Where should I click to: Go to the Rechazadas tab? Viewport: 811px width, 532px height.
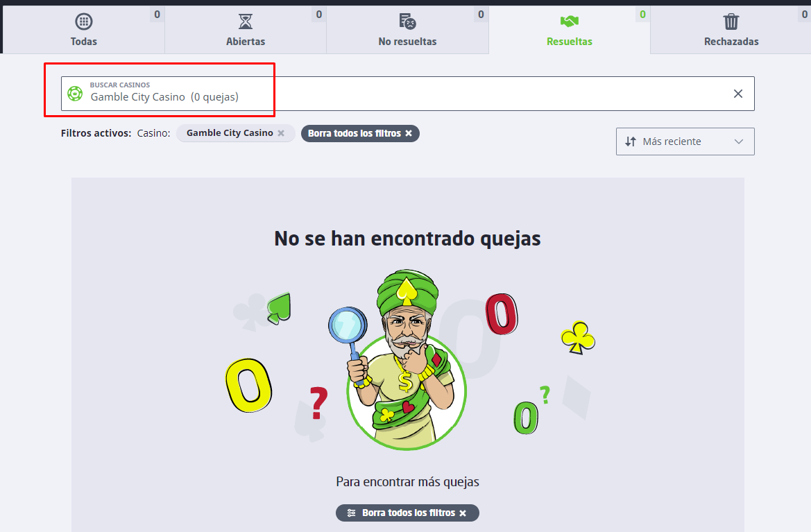coord(731,29)
